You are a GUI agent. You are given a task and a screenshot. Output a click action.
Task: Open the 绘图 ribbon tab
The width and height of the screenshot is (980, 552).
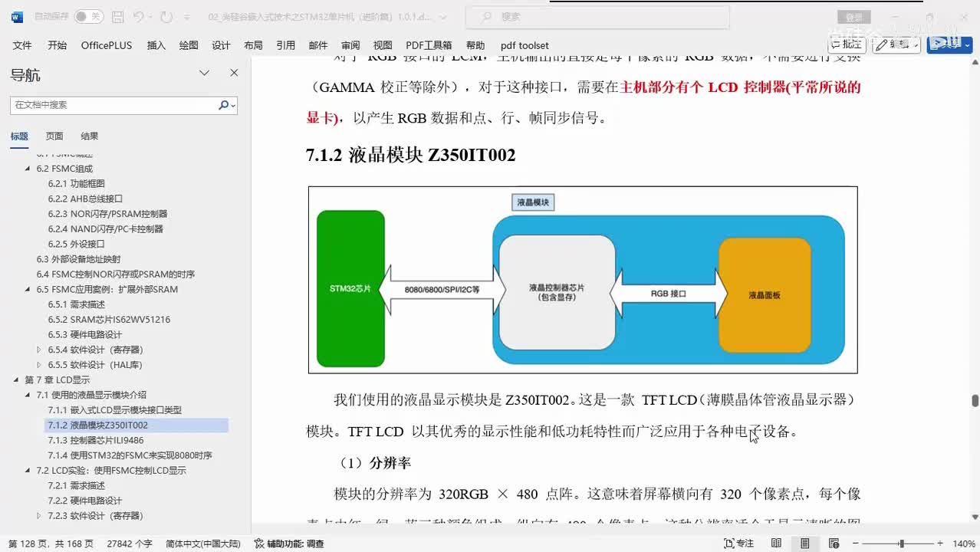point(189,45)
